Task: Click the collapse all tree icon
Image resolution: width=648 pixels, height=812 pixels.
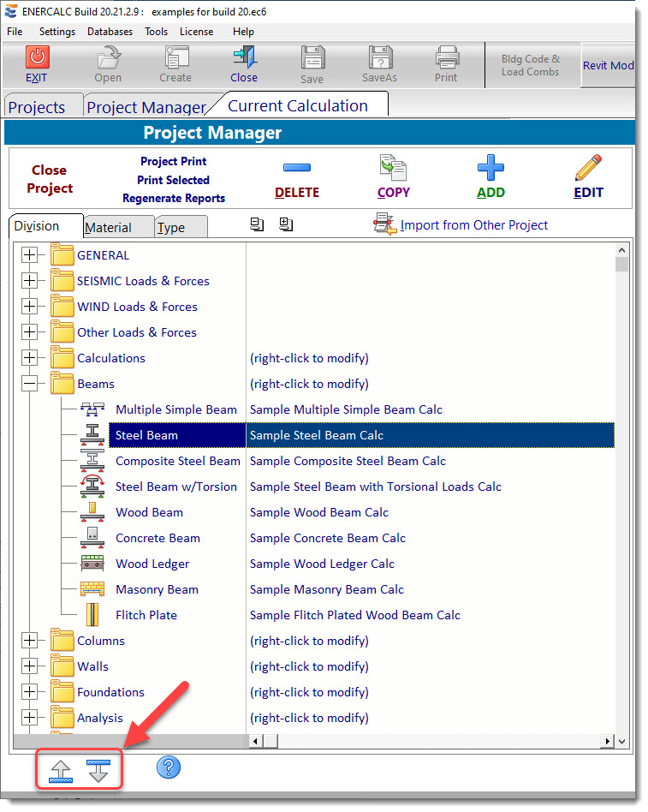Action: [x=257, y=224]
